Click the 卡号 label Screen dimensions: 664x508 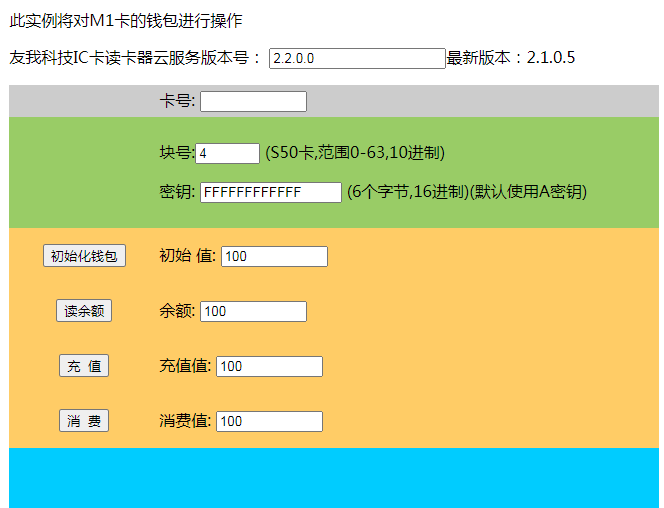coord(177,101)
